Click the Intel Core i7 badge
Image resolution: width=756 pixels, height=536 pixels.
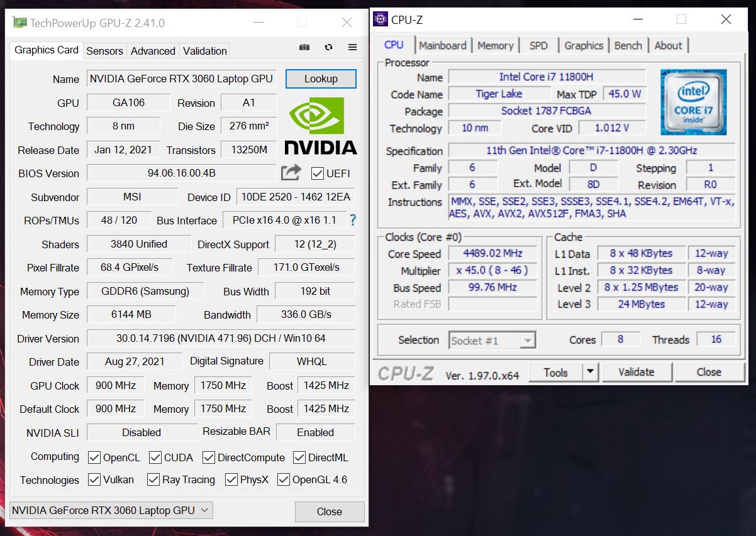pos(693,102)
